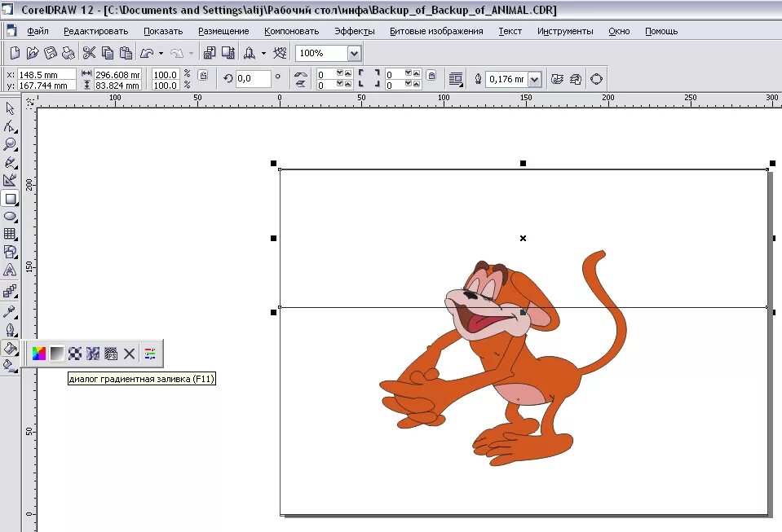Open the checkered pattern fill dialog
The width and height of the screenshot is (782, 532).
click(x=75, y=354)
